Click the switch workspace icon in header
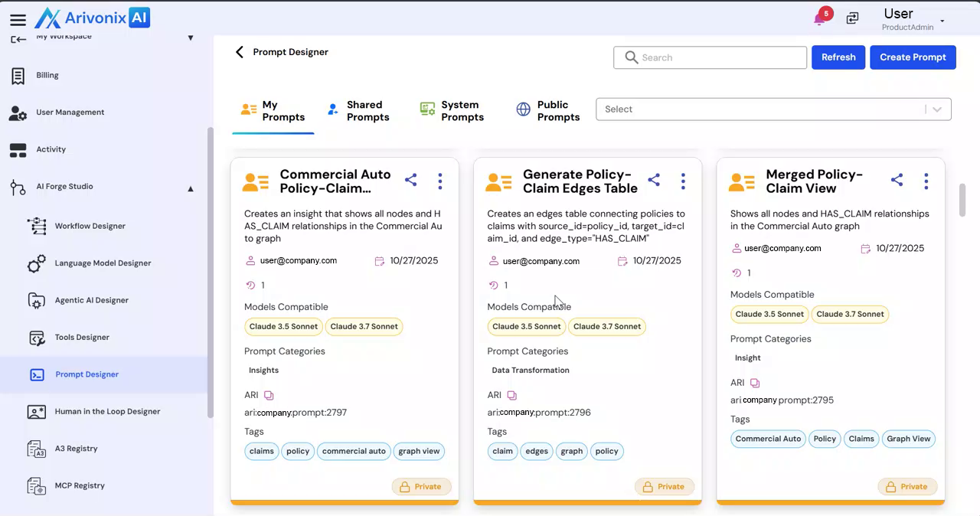The height and width of the screenshot is (516, 980). tap(852, 18)
